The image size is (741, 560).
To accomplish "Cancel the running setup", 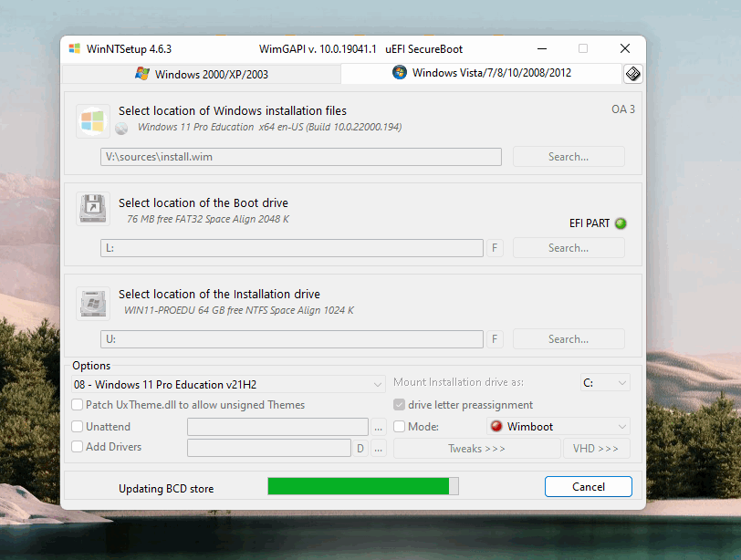I will pos(589,486).
